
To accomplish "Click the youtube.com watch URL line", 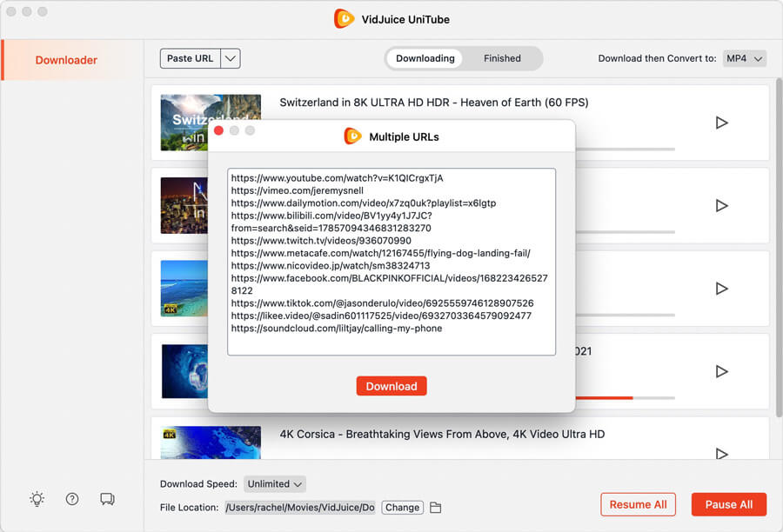I will 337,178.
